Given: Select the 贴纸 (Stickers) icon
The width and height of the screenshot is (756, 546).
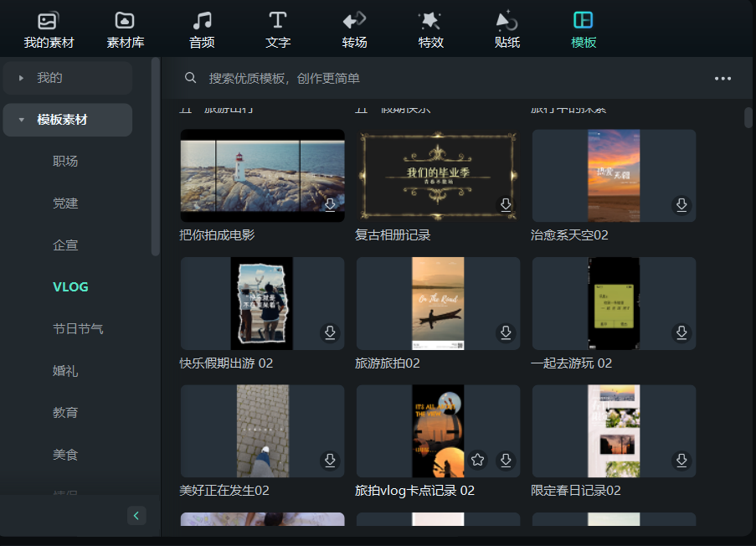Looking at the screenshot, I should [x=507, y=28].
